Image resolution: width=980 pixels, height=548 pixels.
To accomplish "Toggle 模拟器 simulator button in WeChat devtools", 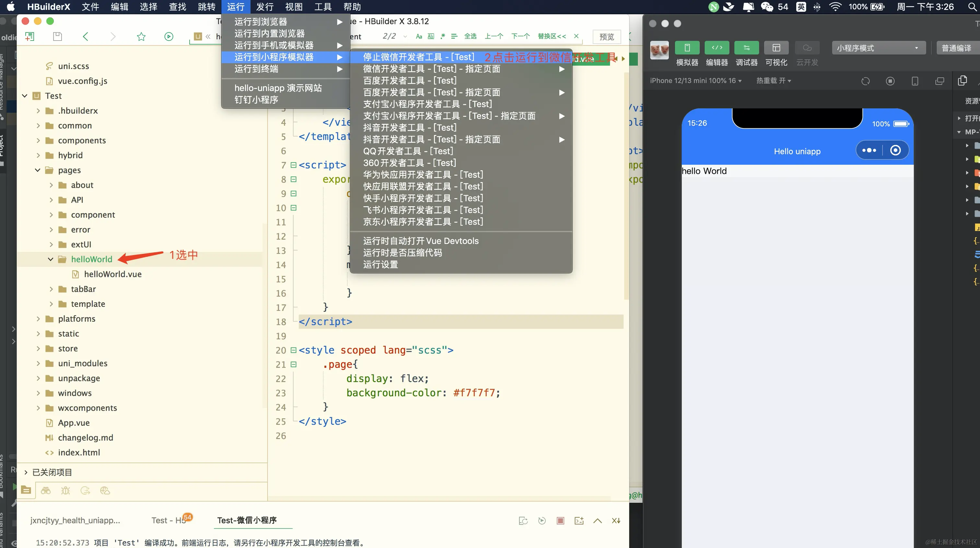I will click(687, 48).
